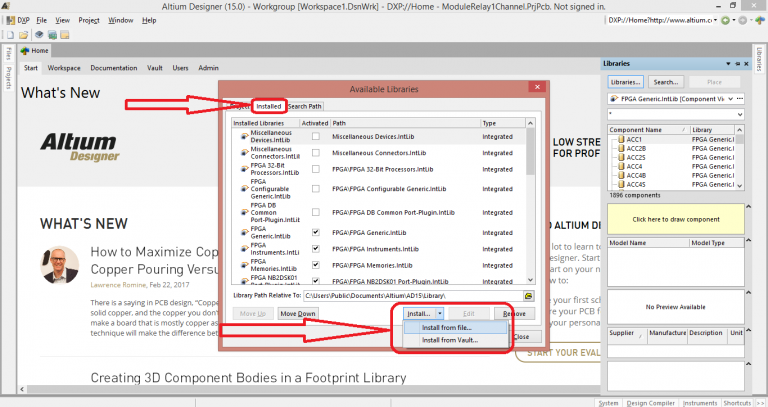Click the ellipsis button beside the library selector

(x=740, y=99)
